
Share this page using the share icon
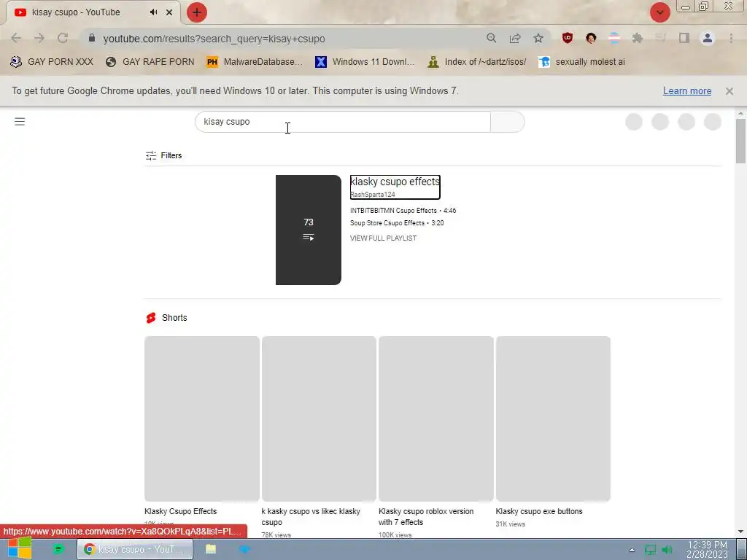click(515, 38)
